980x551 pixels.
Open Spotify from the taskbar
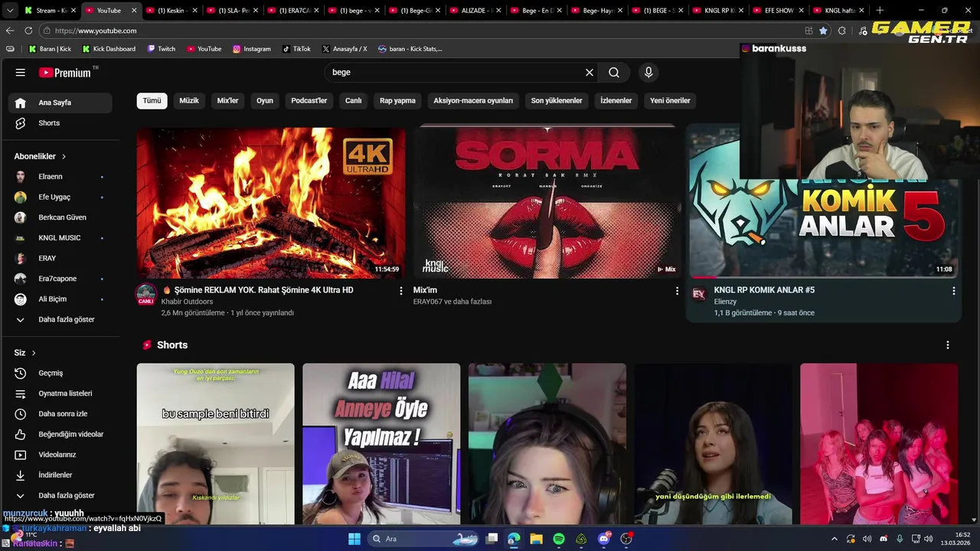click(559, 539)
